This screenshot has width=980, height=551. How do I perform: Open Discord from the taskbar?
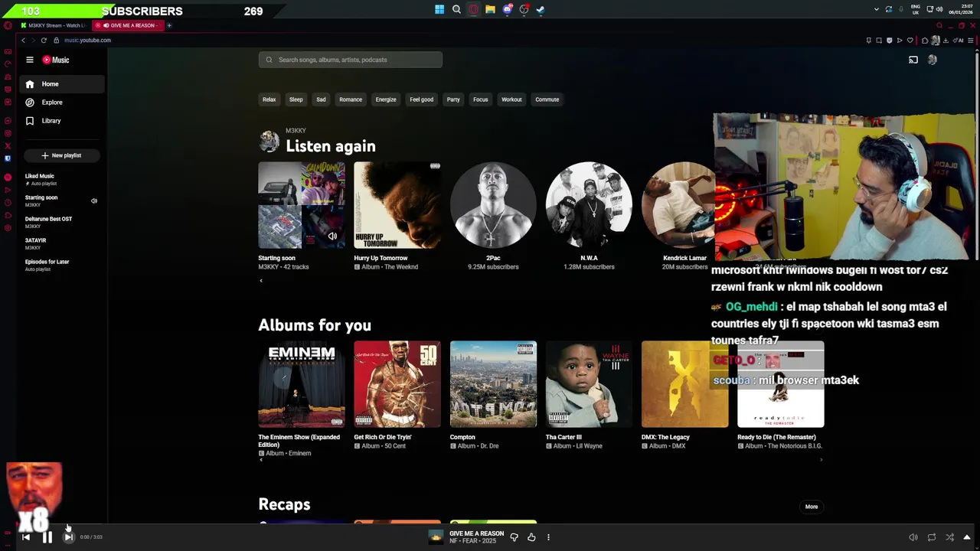pos(507,10)
